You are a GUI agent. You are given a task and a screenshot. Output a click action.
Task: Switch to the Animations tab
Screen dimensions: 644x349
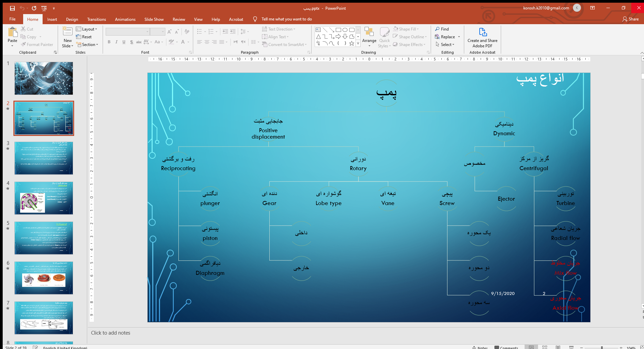(125, 19)
